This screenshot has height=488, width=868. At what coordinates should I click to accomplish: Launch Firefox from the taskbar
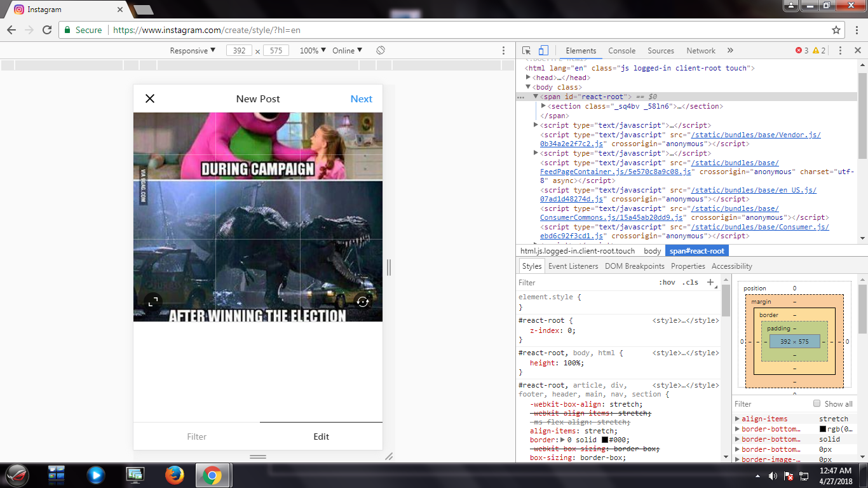(173, 475)
